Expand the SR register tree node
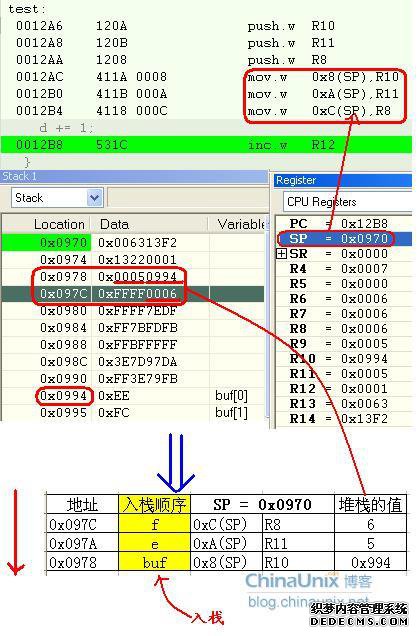Viewport: 419px width, 636px height. tap(281, 254)
